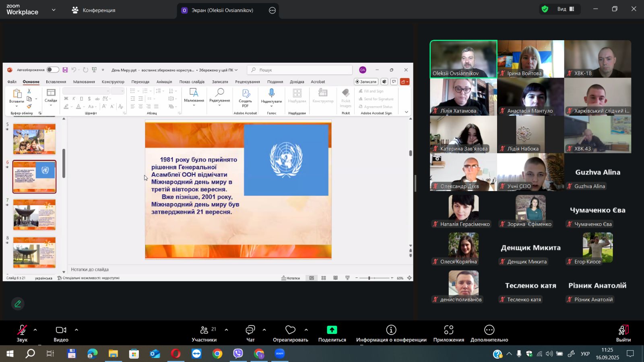Click the fit slide to window icon
The width and height of the screenshot is (644, 362).
pos(409,278)
